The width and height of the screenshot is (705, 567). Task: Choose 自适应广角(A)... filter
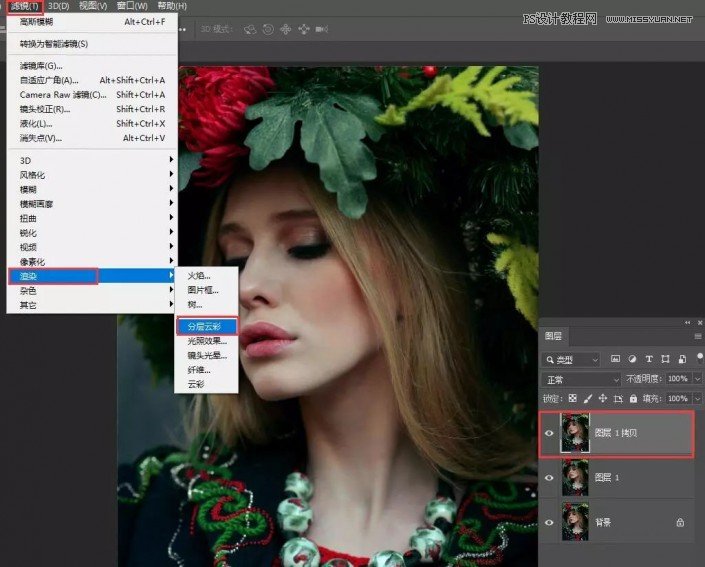pos(92,80)
